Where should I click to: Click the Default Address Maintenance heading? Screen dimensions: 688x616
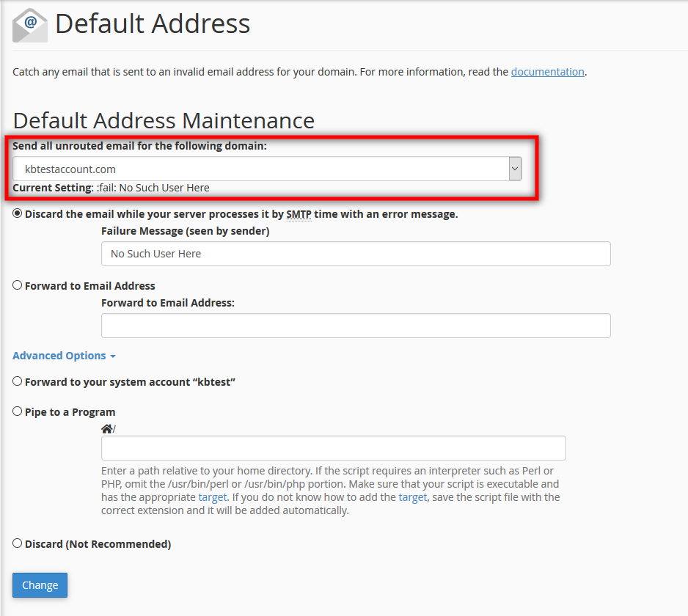(164, 120)
